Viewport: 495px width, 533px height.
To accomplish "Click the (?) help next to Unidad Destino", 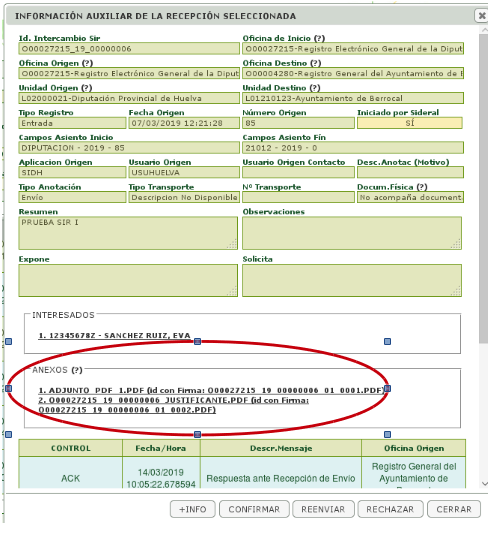I will click(x=314, y=88).
